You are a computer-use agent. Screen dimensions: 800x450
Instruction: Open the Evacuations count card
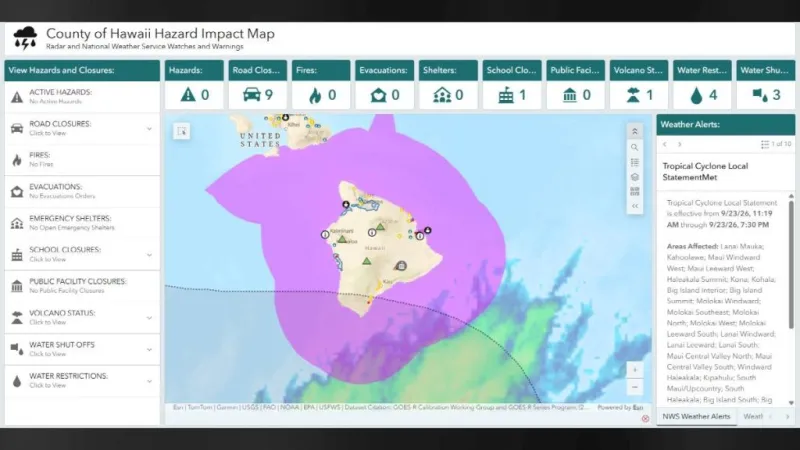coord(385,84)
